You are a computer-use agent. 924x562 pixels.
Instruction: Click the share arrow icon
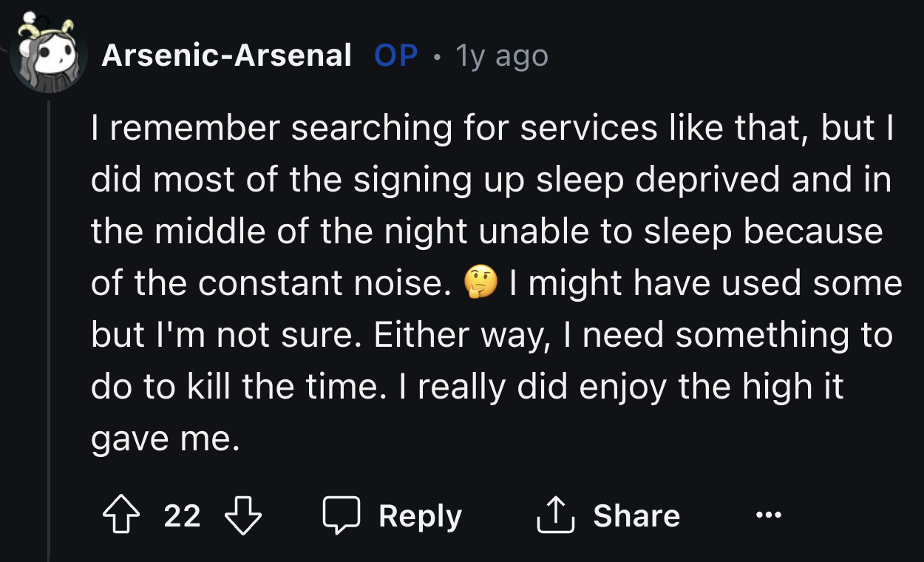554,515
